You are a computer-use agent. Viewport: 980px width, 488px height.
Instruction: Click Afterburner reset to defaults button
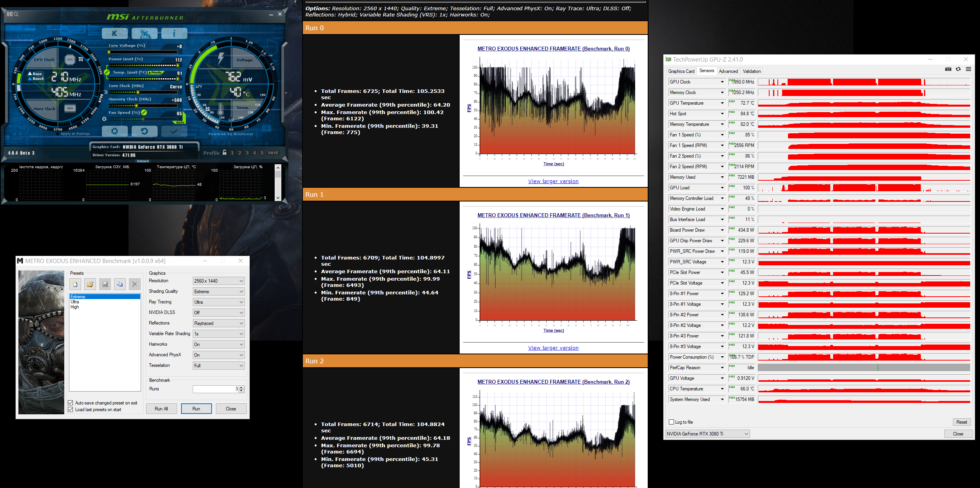pyautogui.click(x=144, y=131)
